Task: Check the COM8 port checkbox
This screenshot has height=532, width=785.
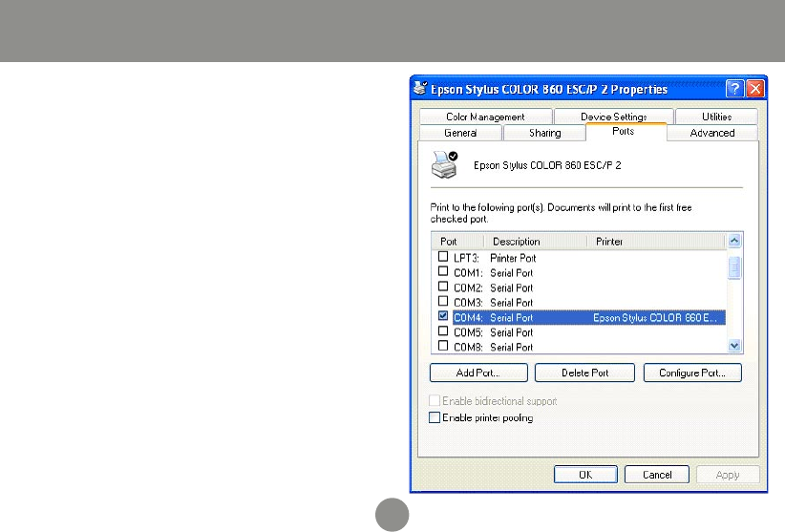Action: (443, 346)
